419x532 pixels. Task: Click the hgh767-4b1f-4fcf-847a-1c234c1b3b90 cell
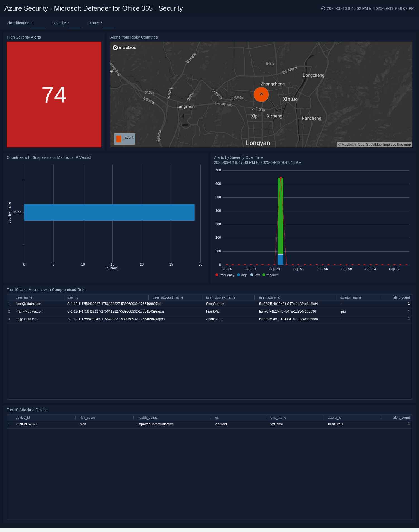(287, 311)
